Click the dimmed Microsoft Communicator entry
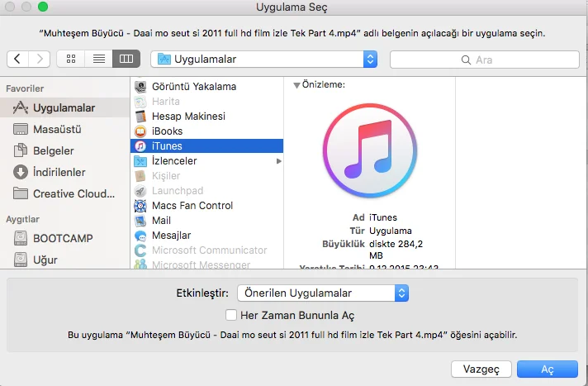 tap(206, 250)
